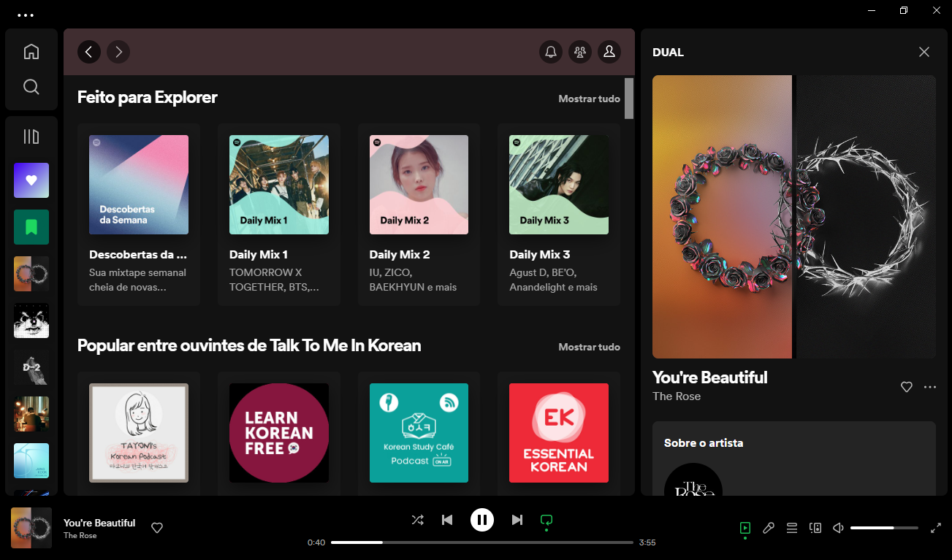The width and height of the screenshot is (952, 560).
Task: Open the Tayoni's Korean Podcast cover
Action: (139, 433)
